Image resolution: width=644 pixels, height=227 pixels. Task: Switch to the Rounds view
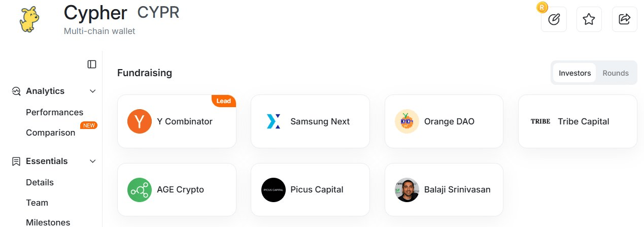(616, 73)
